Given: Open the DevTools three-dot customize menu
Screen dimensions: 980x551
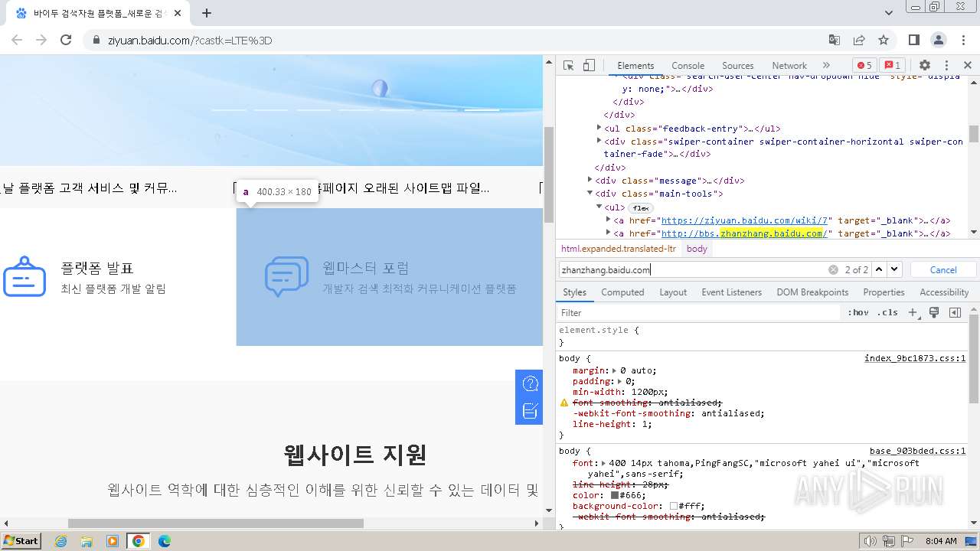Looking at the screenshot, I should click(x=946, y=65).
